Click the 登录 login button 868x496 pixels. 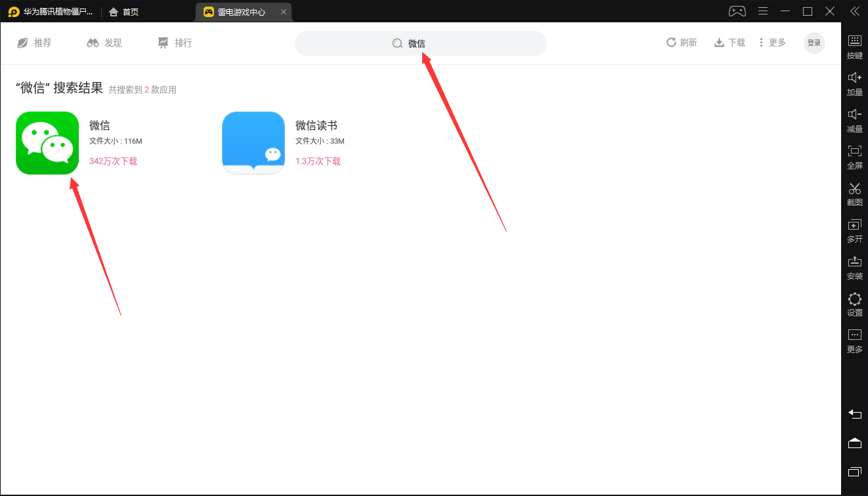point(814,43)
